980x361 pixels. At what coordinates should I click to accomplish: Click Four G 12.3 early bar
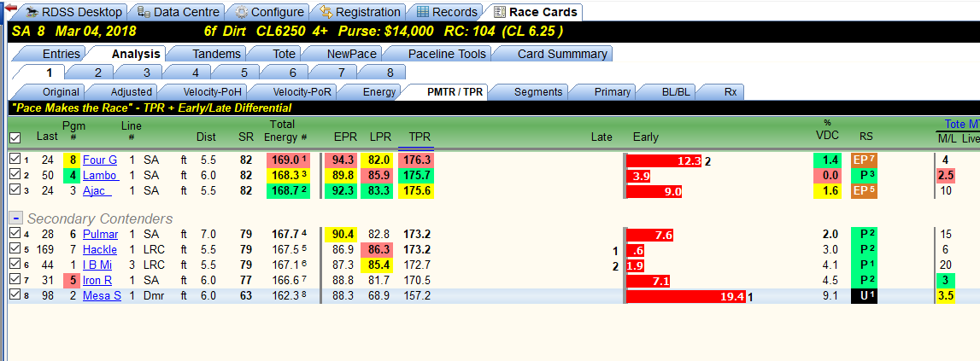pos(664,160)
